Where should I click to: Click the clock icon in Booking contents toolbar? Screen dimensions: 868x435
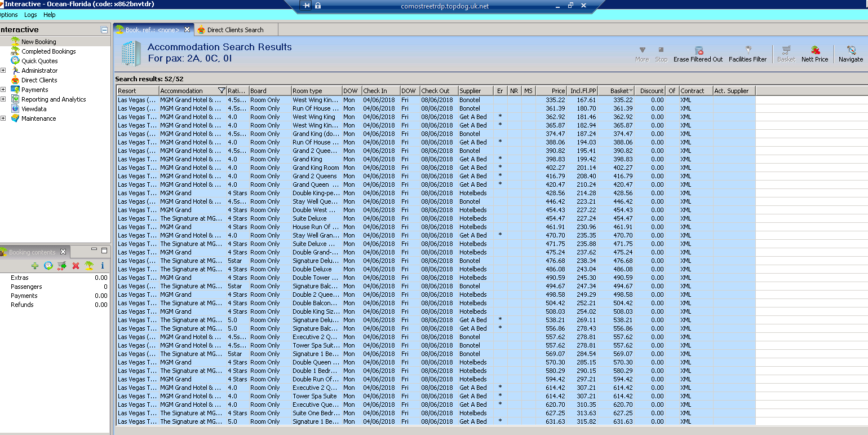coord(48,266)
